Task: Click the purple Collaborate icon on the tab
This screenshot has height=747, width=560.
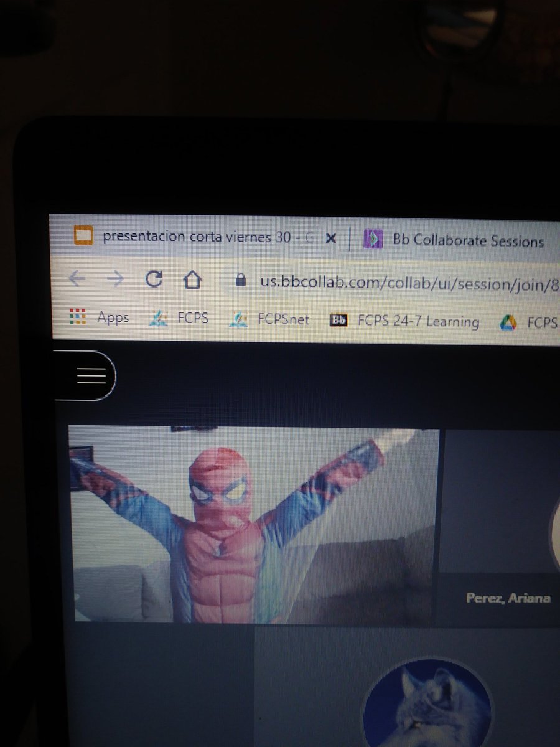Action: point(373,239)
